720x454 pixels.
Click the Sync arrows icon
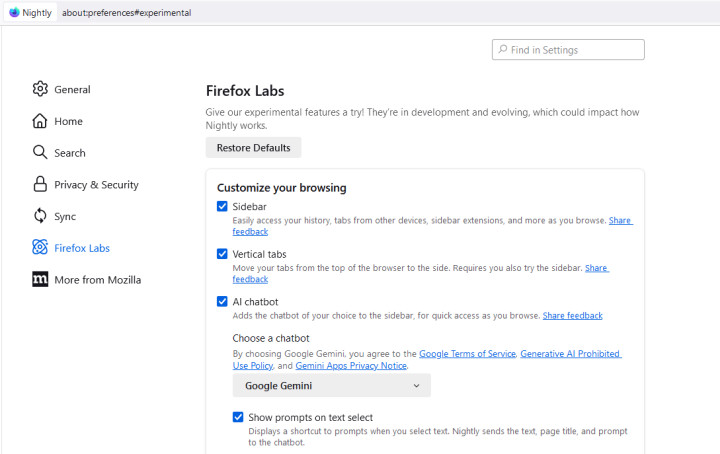tap(40, 216)
